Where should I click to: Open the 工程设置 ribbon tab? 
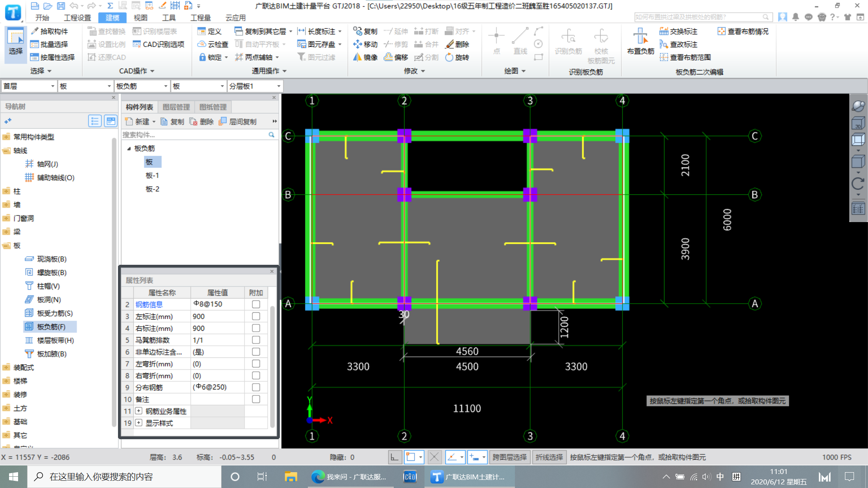(77, 18)
